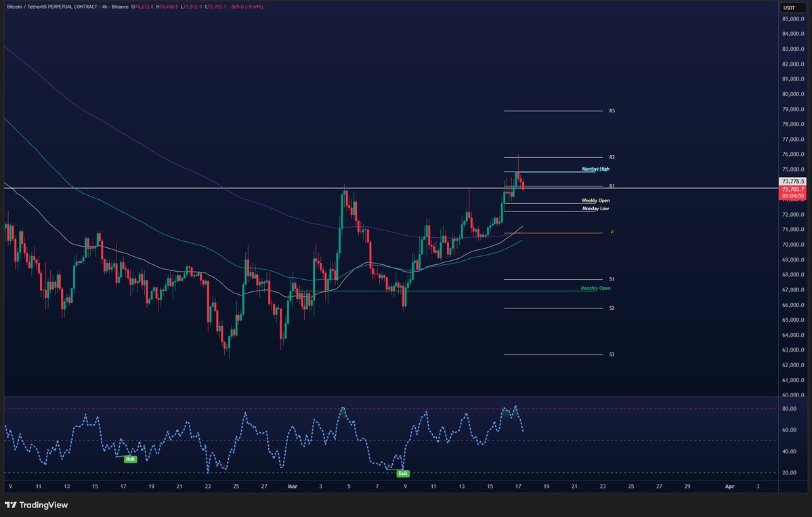Click the Weekly Open level label
Image resolution: width=812 pixels, height=517 pixels.
click(x=595, y=201)
